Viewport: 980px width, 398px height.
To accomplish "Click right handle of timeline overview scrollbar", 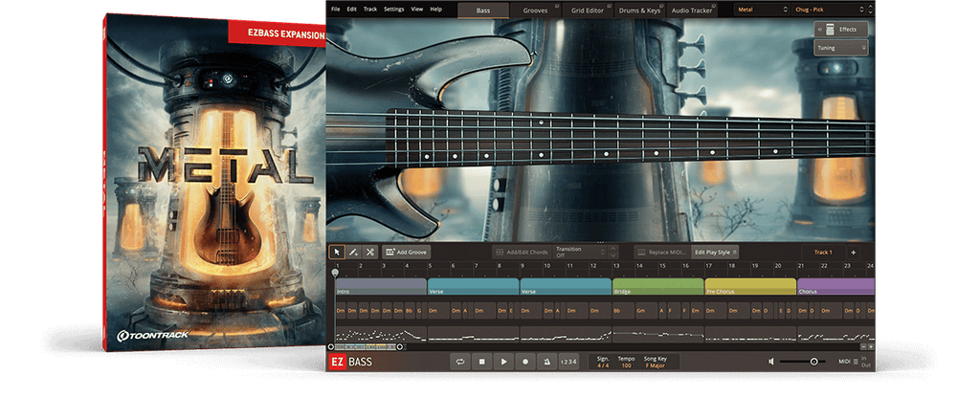I will coord(400,346).
